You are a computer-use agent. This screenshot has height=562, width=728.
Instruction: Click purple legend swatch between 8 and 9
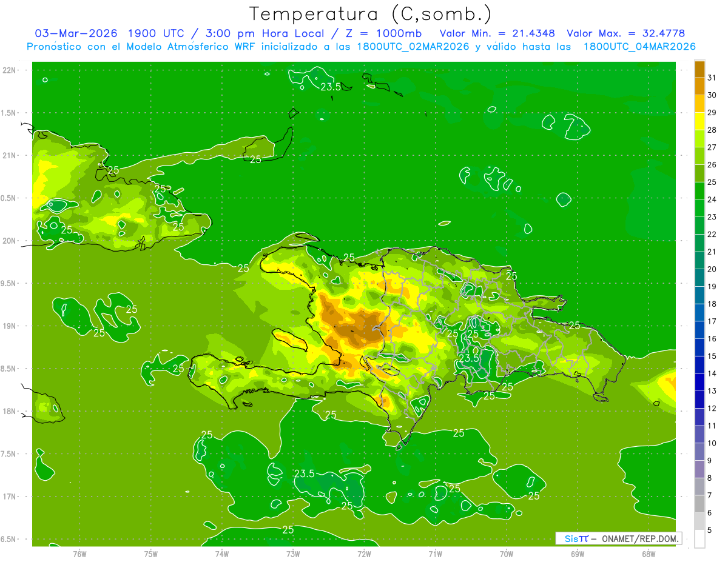(699, 469)
